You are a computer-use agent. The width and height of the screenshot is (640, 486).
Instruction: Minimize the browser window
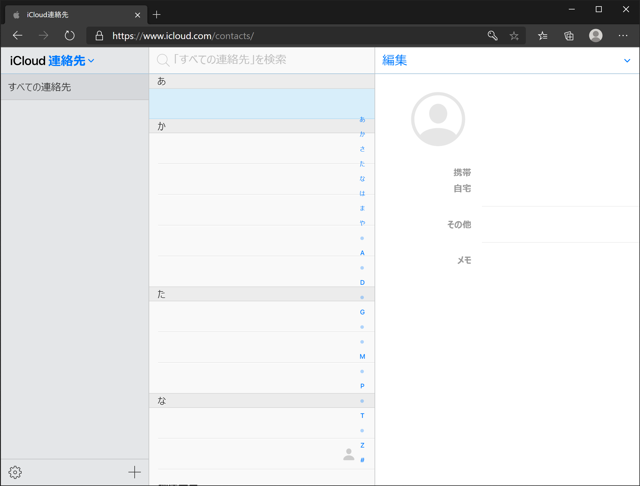(x=571, y=9)
